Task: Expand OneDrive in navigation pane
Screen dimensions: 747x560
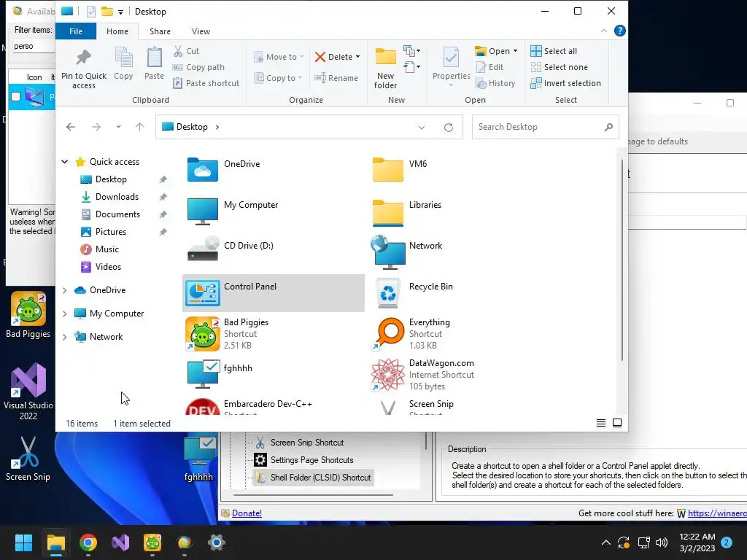Action: tap(65, 290)
